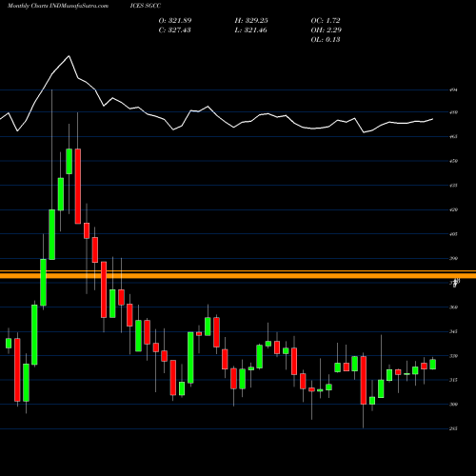Screen dimensions: 476x476
Task: Click the 'ICES SGCC' symbol label
Action: (146, 6)
